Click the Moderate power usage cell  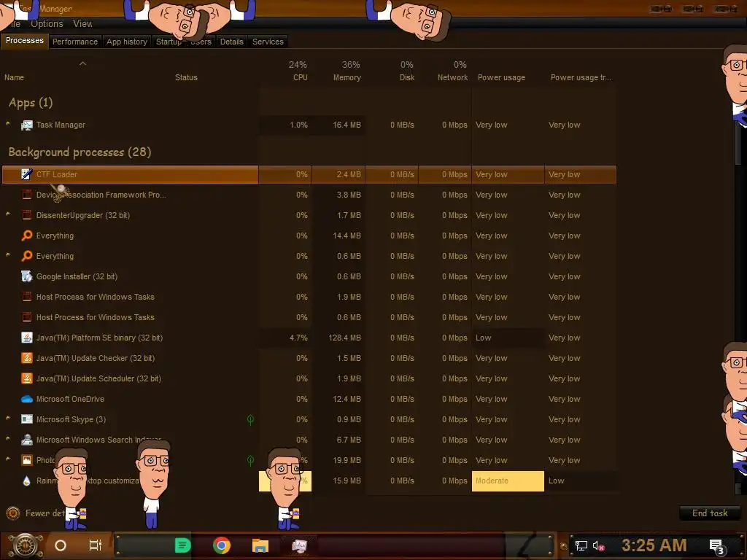point(508,481)
